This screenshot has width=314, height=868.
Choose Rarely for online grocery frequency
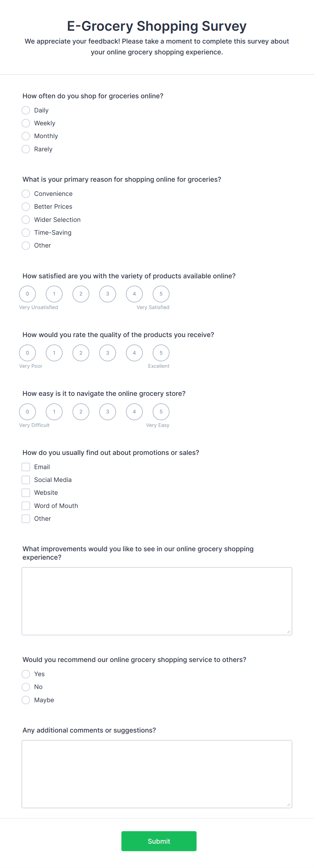tap(26, 149)
